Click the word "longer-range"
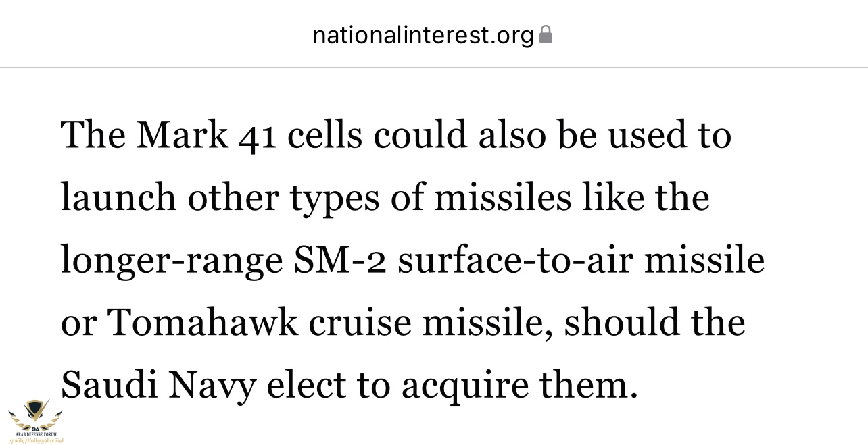 click(172, 261)
